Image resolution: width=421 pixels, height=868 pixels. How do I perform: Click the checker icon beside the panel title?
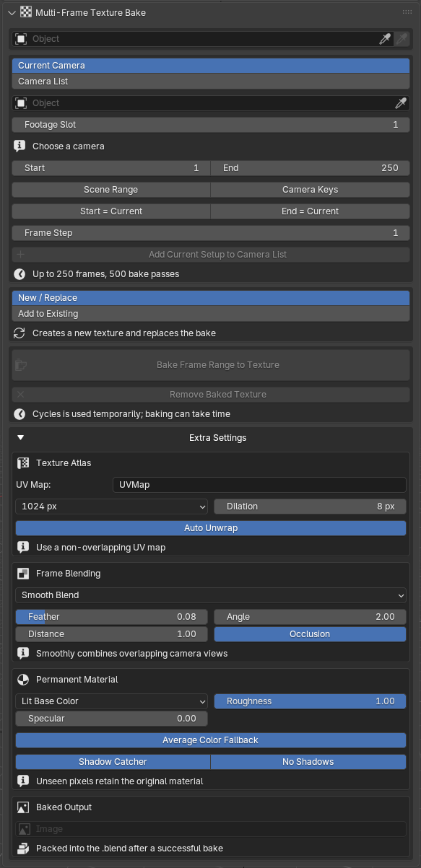pos(26,12)
